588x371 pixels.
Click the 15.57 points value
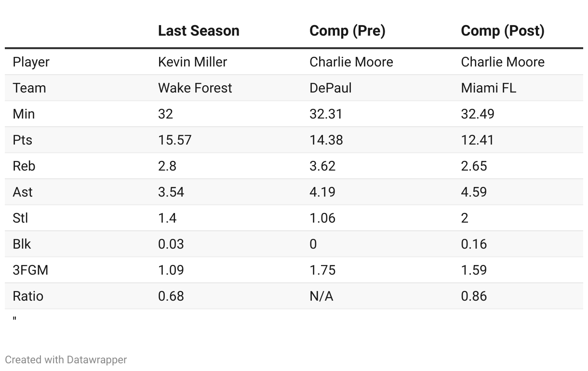tap(174, 140)
